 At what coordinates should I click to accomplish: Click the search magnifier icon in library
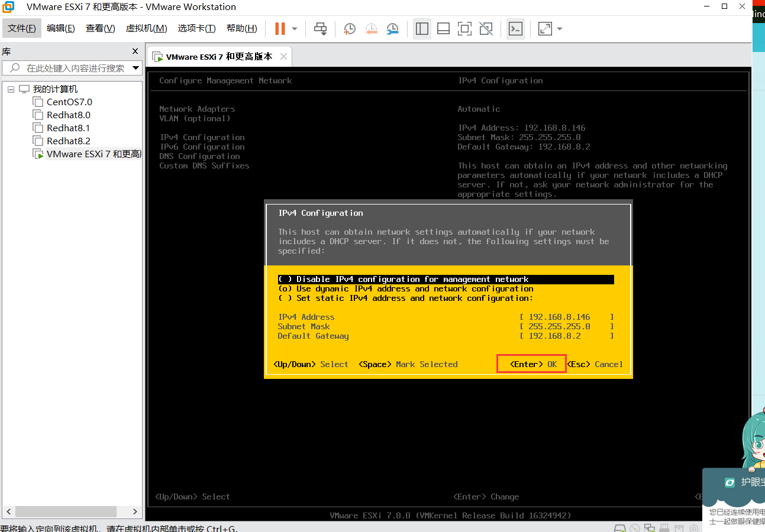[15, 68]
